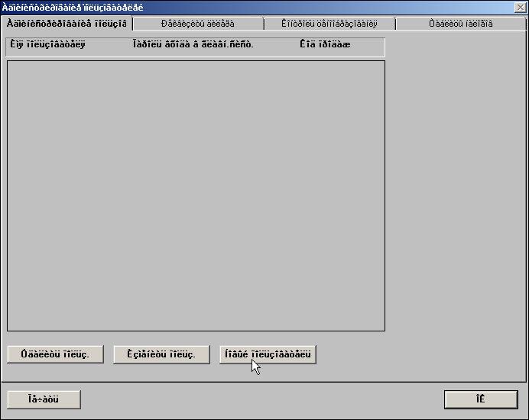
Task: Click inside the empty user list box
Action: [x=196, y=195]
